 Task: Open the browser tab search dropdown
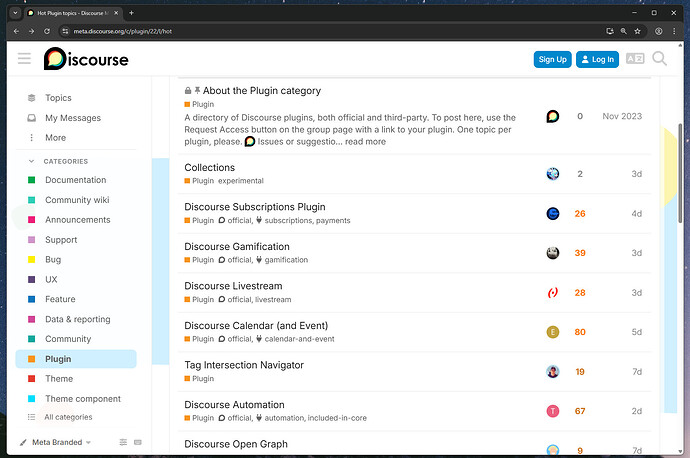(15, 13)
